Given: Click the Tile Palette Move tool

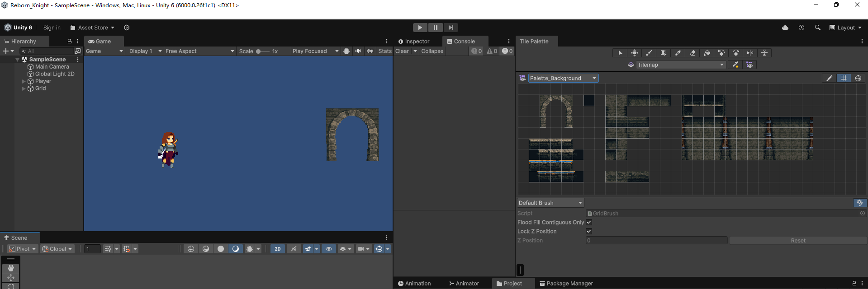Looking at the screenshot, I should (x=635, y=53).
